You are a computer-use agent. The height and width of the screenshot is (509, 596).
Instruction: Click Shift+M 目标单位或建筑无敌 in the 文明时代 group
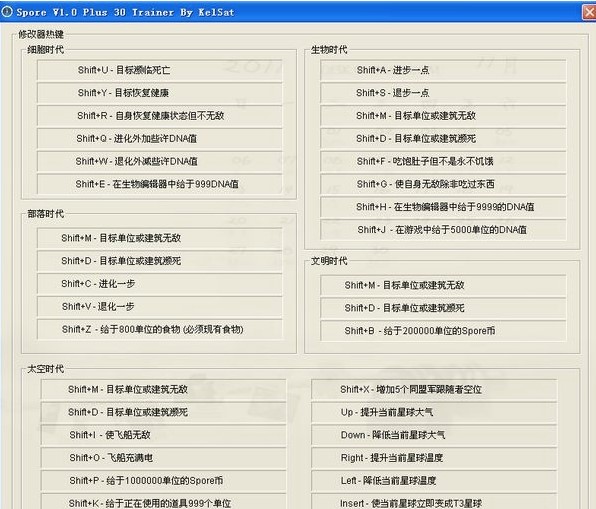[443, 285]
